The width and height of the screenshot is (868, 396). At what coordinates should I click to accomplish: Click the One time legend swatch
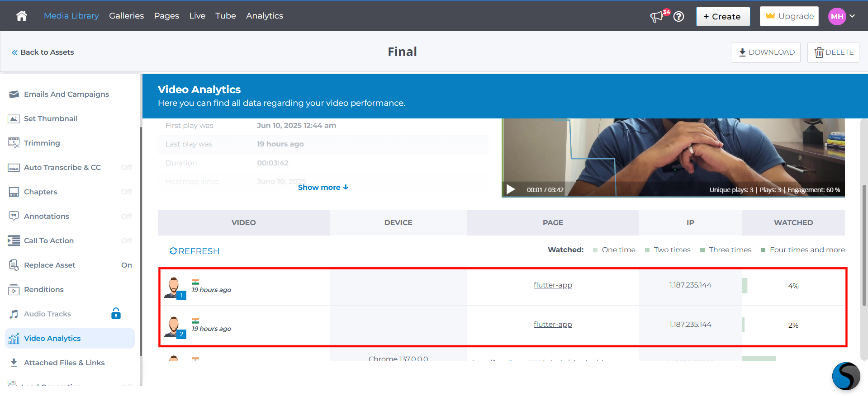coord(595,250)
